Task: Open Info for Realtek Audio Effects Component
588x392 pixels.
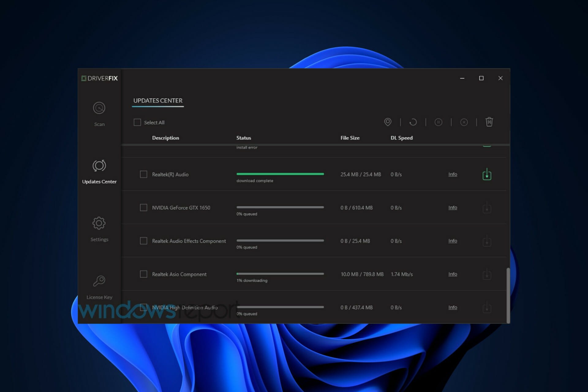Action: (453, 241)
